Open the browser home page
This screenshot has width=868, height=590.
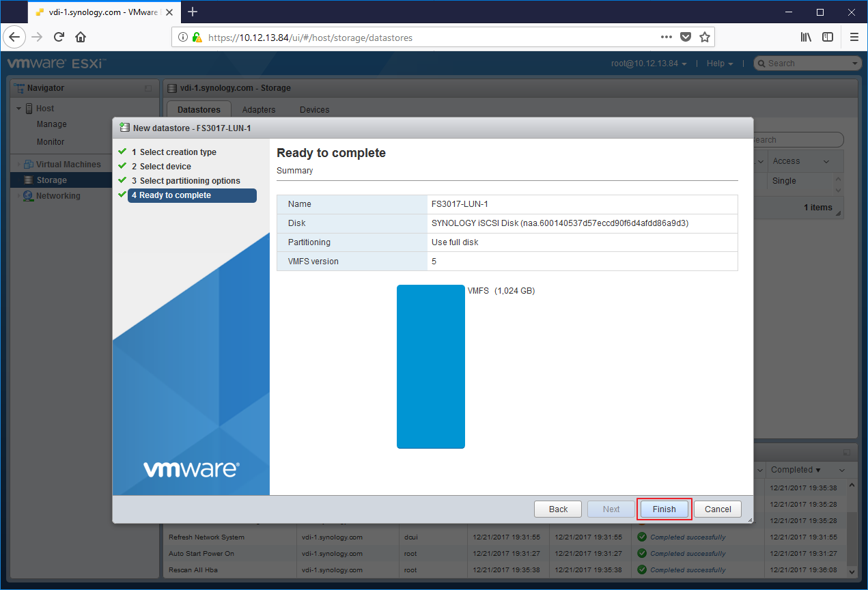click(81, 37)
